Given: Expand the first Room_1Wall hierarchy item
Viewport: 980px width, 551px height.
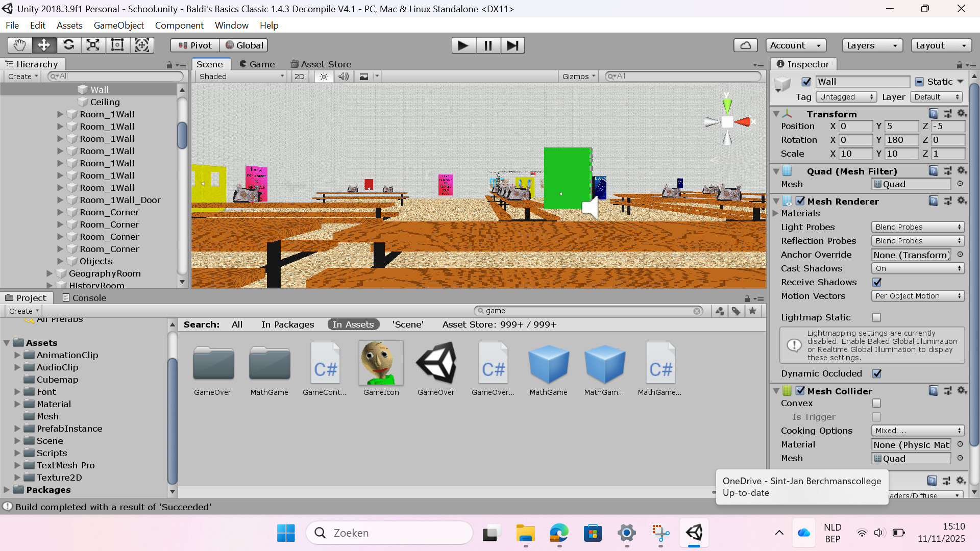Looking at the screenshot, I should (x=60, y=114).
